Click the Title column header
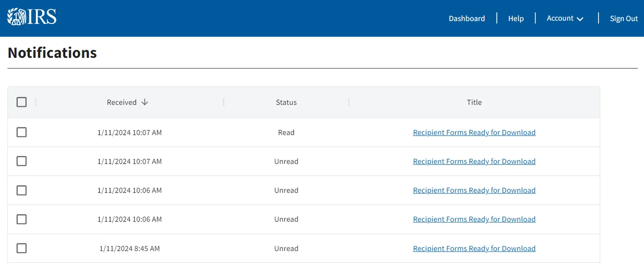This screenshot has width=644, height=263. pos(474,102)
